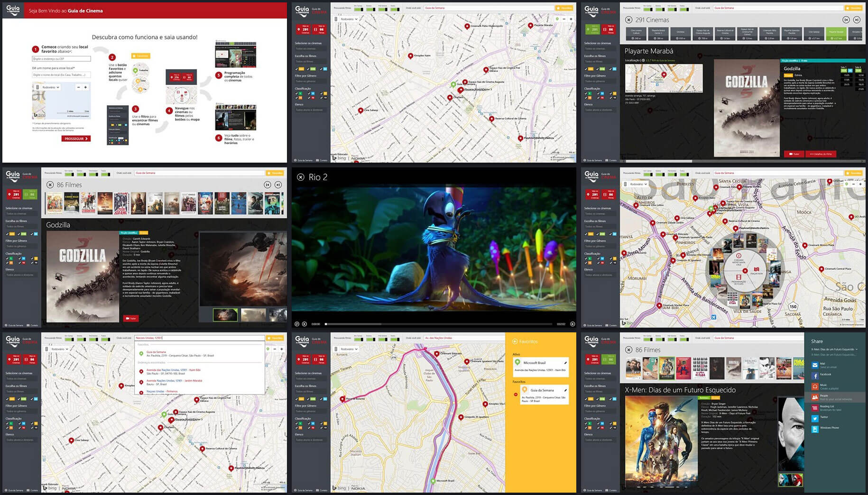
Task: Click the Reading List icon in the Share panel
Action: pyautogui.click(x=815, y=408)
